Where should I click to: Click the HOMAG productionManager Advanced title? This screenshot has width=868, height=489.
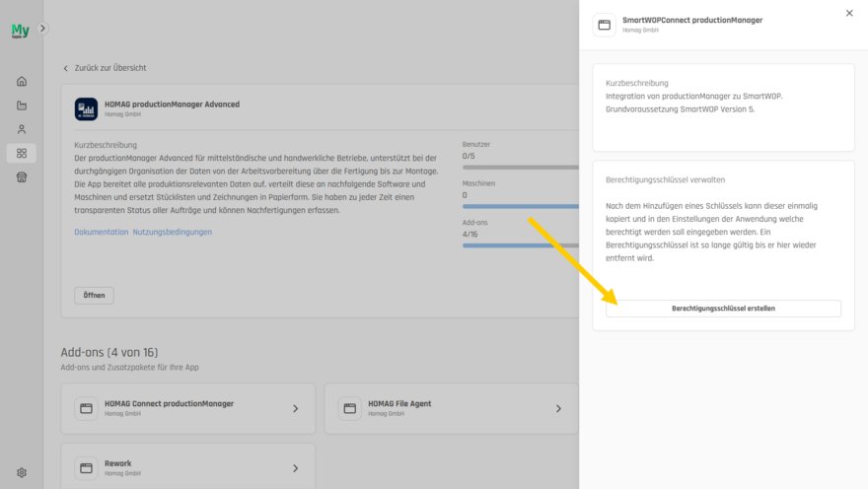173,104
